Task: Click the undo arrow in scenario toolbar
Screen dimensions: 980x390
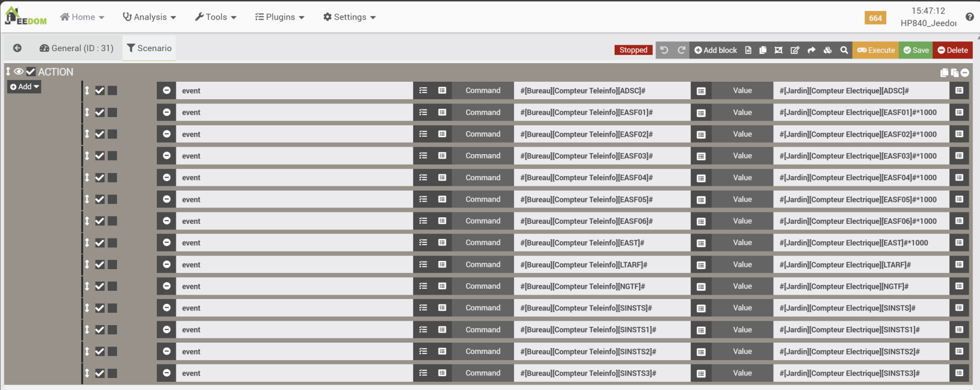Action: point(664,50)
